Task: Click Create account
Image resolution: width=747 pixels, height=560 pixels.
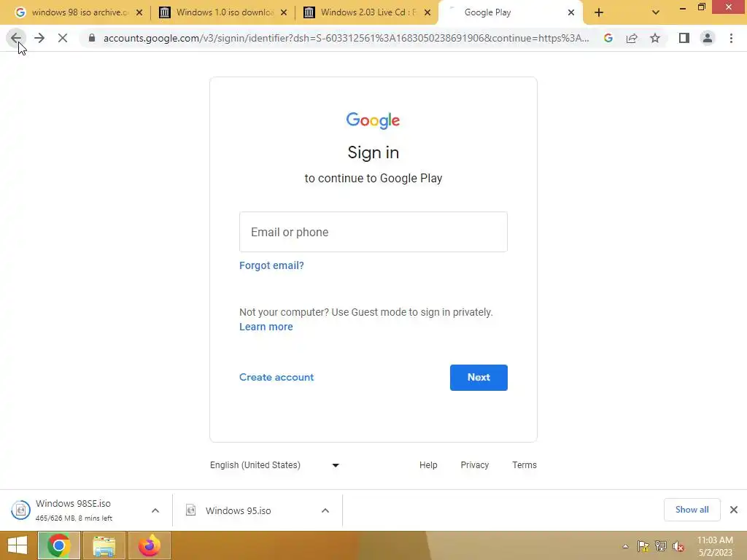Action: click(276, 377)
